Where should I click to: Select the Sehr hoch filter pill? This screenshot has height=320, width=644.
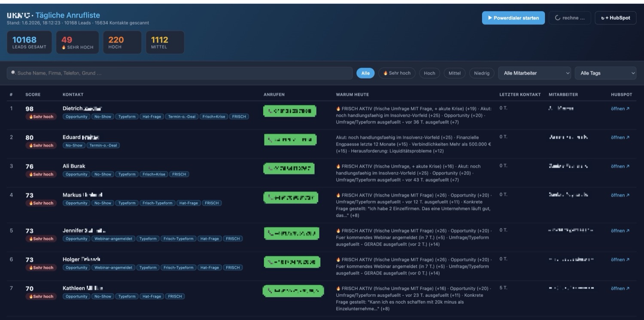coord(397,73)
